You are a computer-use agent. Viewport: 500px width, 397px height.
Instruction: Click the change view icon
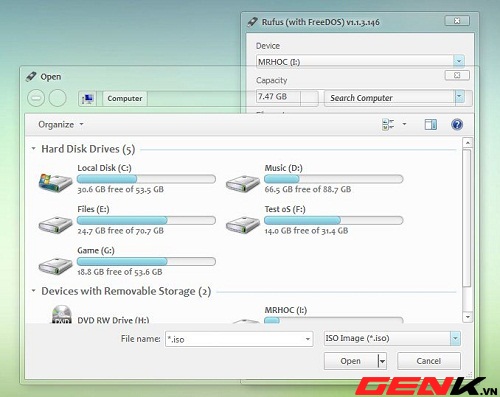[388, 125]
